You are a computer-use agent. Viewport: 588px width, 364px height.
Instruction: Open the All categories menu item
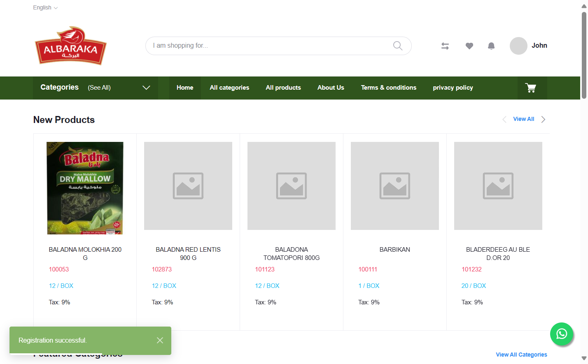tap(229, 88)
